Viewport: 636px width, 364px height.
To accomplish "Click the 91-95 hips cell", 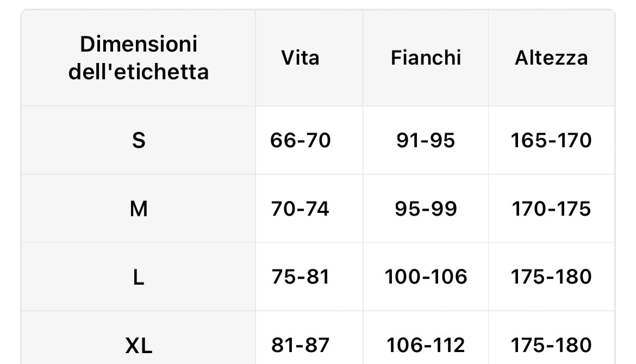I will point(426,141).
